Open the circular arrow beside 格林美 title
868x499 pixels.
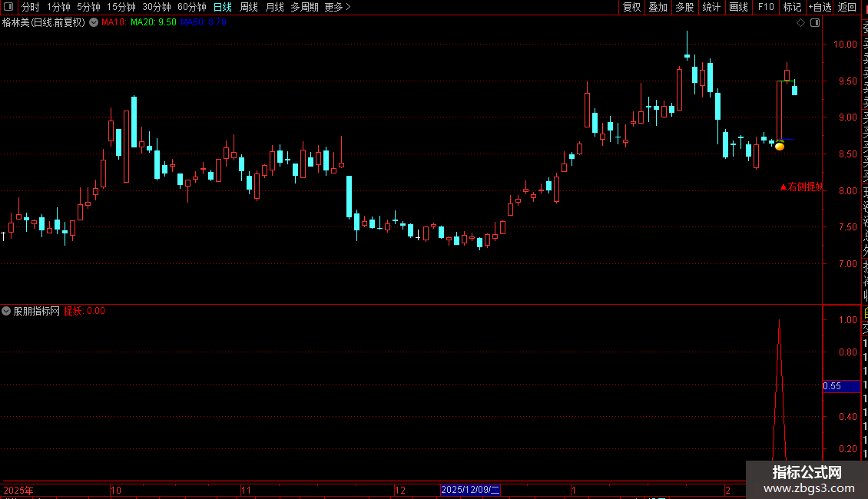click(94, 23)
